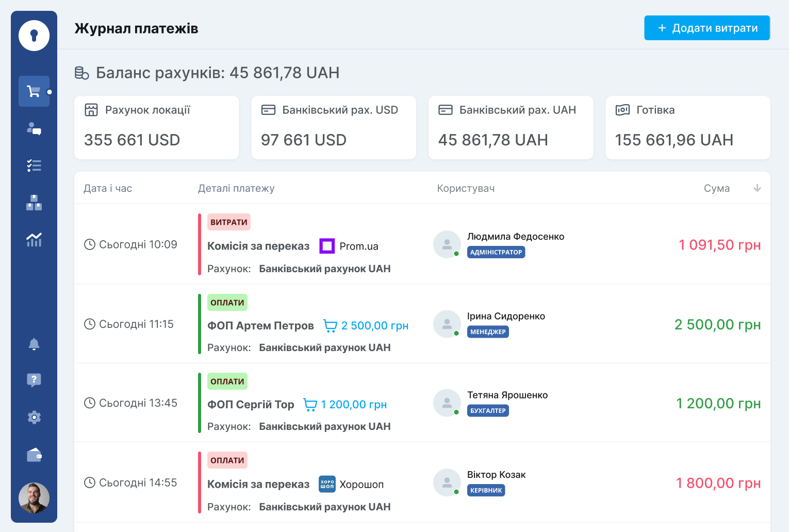
Task: Open settings gear in sidebar
Action: [34, 418]
